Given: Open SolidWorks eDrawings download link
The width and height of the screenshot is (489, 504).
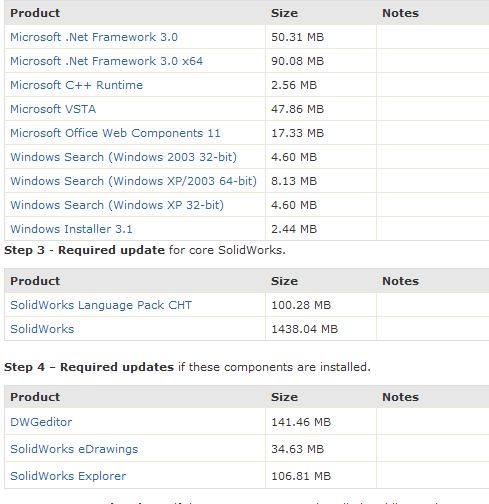Looking at the screenshot, I should pyautogui.click(x=74, y=449).
